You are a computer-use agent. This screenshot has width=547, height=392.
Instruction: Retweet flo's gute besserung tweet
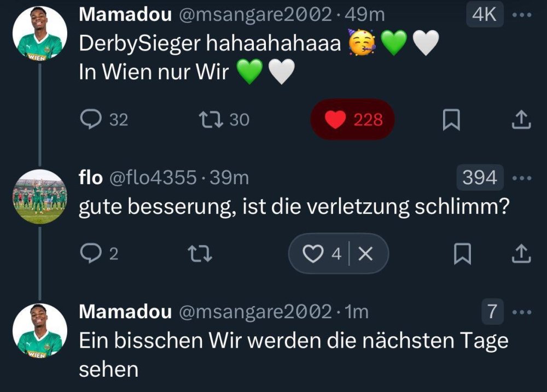pos(199,253)
